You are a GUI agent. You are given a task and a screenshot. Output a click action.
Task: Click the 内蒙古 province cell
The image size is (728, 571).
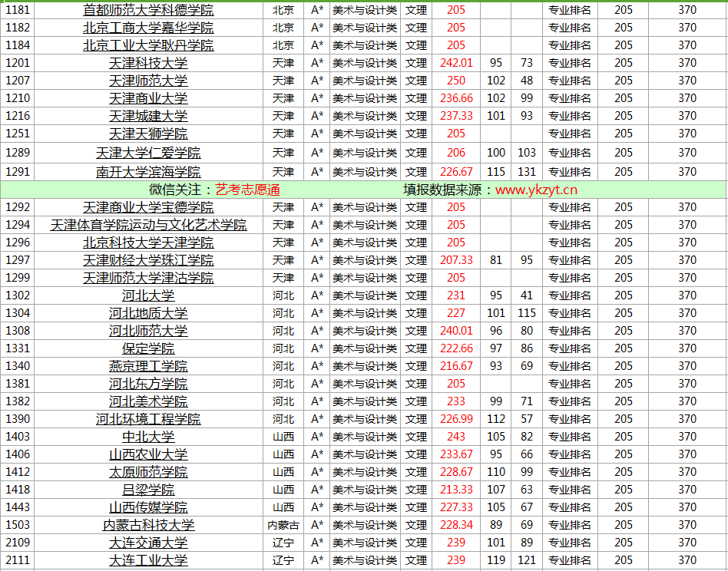283,526
